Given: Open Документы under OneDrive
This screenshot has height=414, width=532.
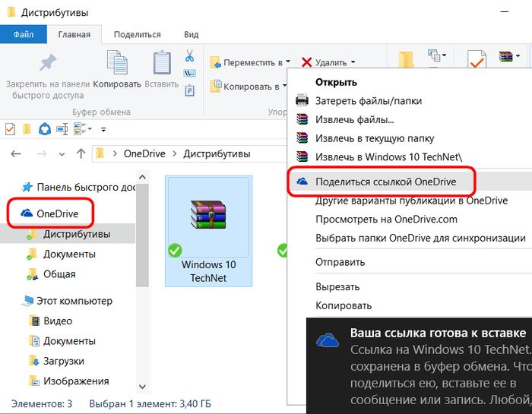Looking at the screenshot, I should coord(61,254).
